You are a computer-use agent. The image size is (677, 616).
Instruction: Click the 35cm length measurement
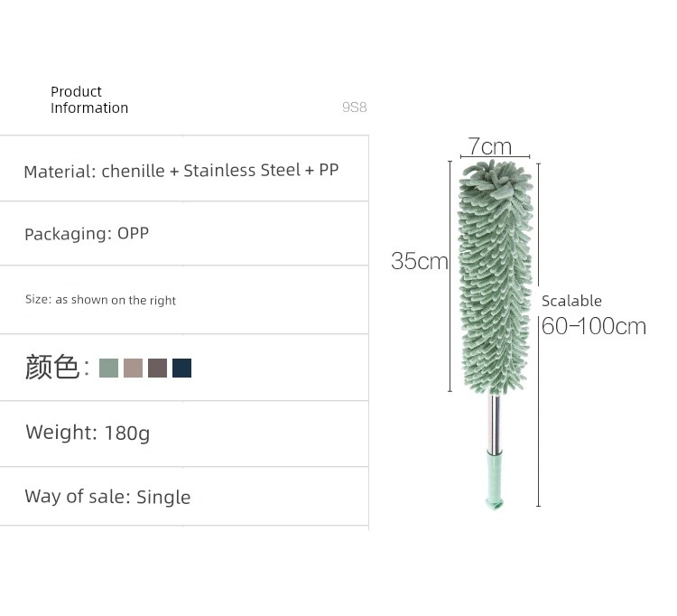pyautogui.click(x=419, y=261)
